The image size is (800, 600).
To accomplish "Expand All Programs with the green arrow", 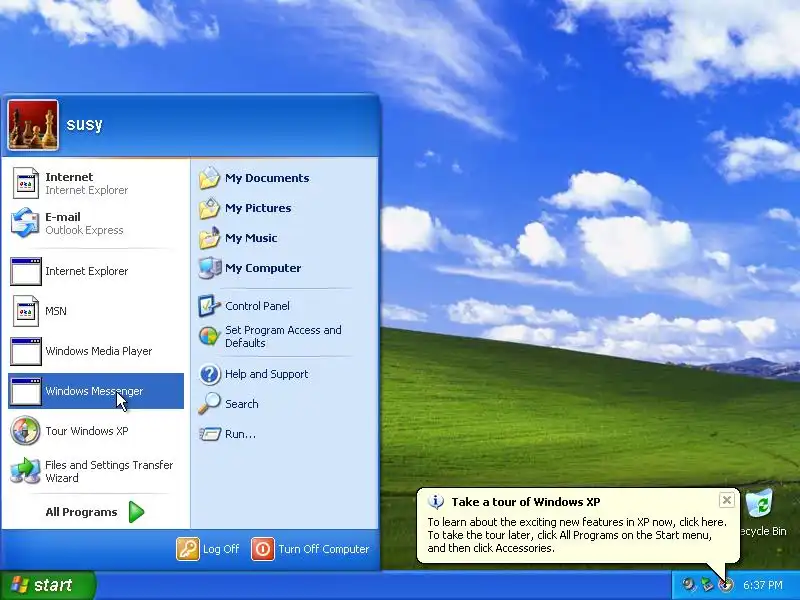I will point(136,512).
